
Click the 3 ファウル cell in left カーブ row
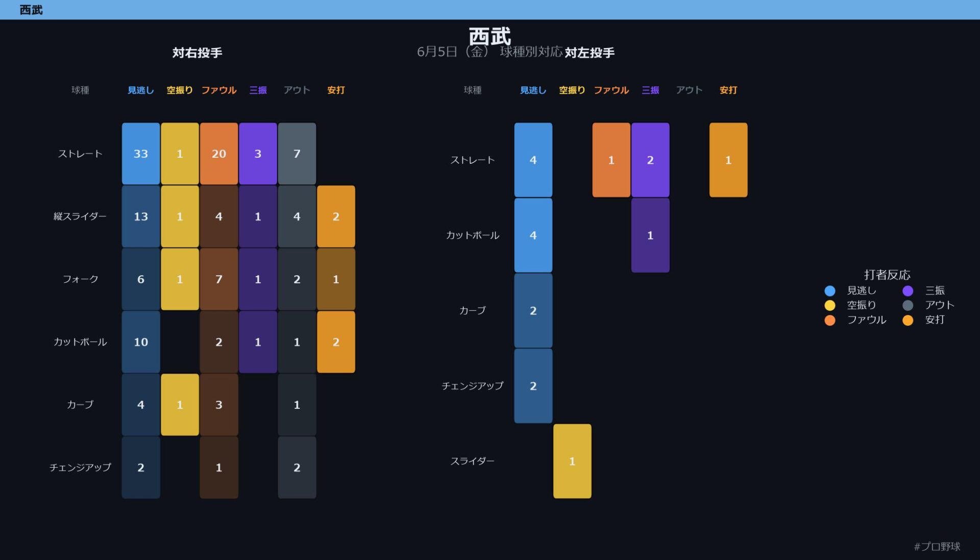[219, 405]
